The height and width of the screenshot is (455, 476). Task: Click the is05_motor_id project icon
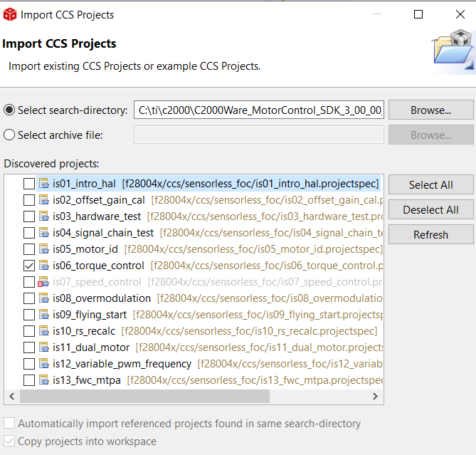pos(43,249)
